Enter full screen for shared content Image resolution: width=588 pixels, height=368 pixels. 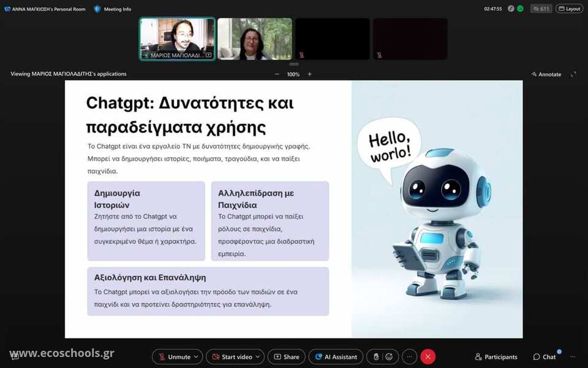click(x=573, y=74)
